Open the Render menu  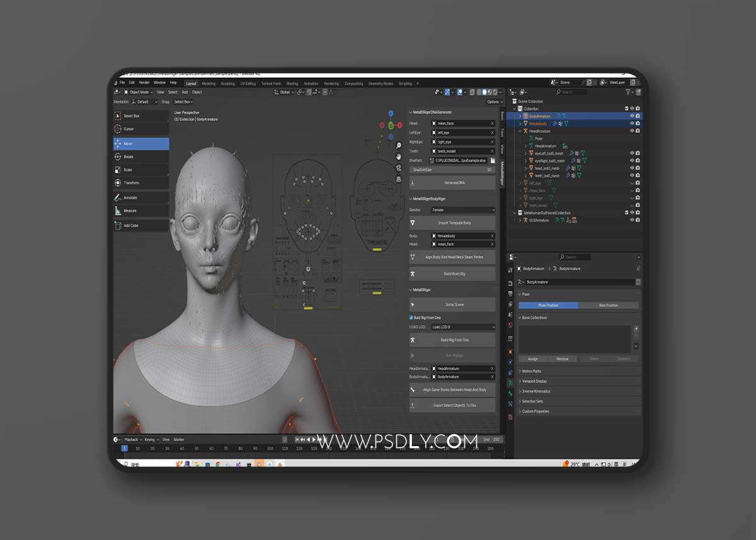pyautogui.click(x=144, y=83)
